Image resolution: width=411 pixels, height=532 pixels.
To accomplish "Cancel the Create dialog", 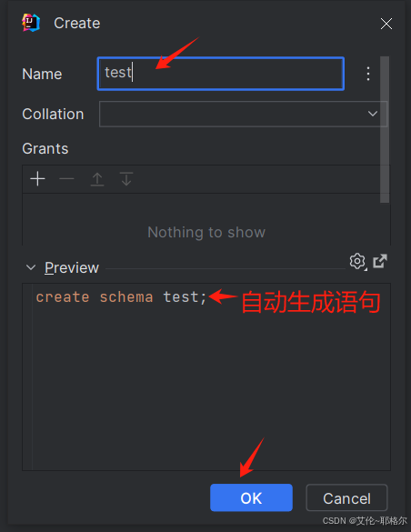I will (x=346, y=497).
